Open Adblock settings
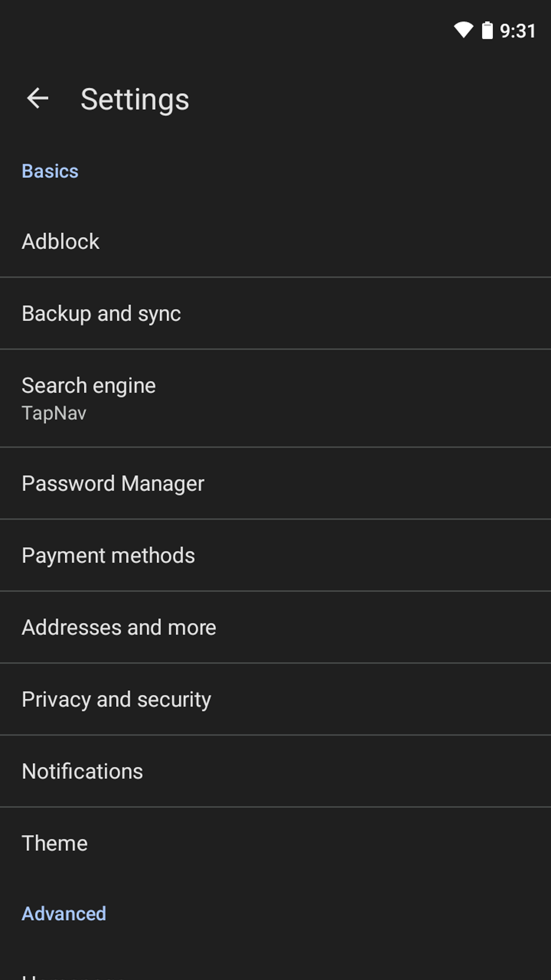This screenshot has width=551, height=980. click(275, 241)
